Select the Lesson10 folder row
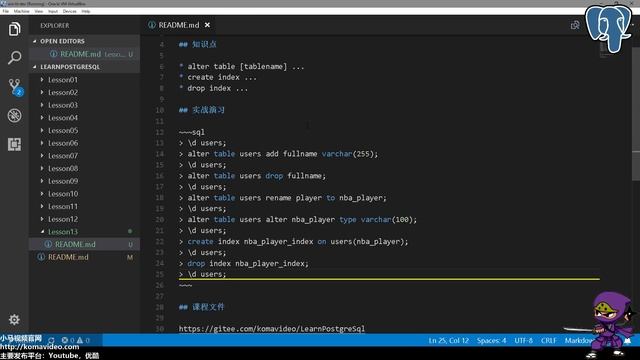Screen dimensions: 640x360 [84, 193]
